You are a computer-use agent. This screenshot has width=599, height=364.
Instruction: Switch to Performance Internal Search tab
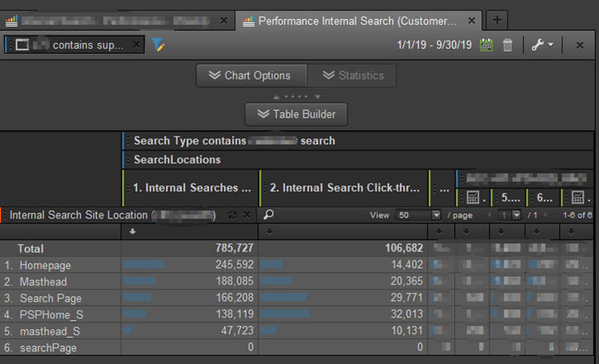tap(356, 21)
